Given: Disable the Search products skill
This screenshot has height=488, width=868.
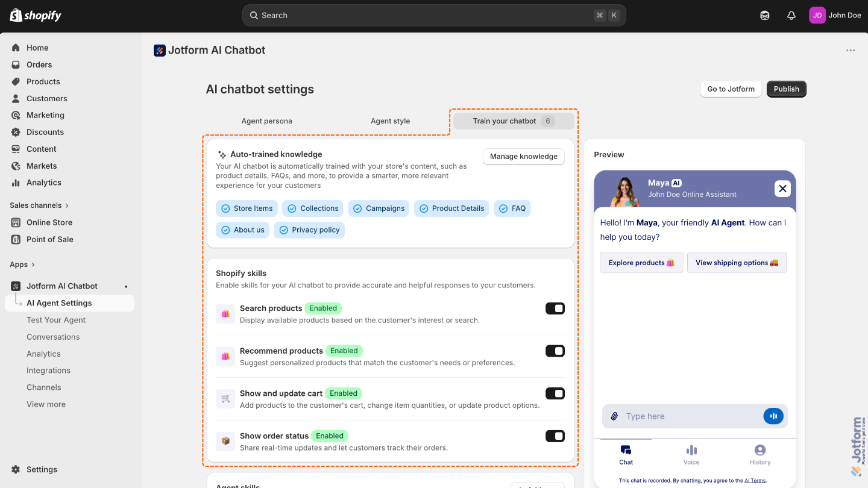Looking at the screenshot, I should pyautogui.click(x=555, y=308).
